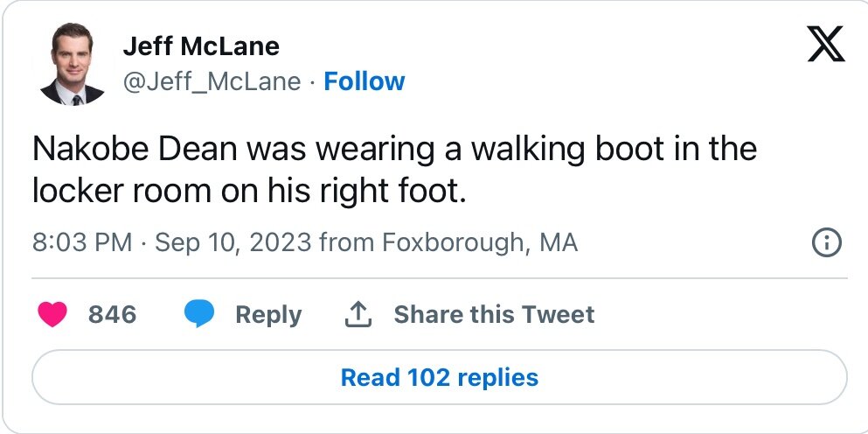Select Share this Tweet
The height and width of the screenshot is (434, 868).
(x=494, y=314)
